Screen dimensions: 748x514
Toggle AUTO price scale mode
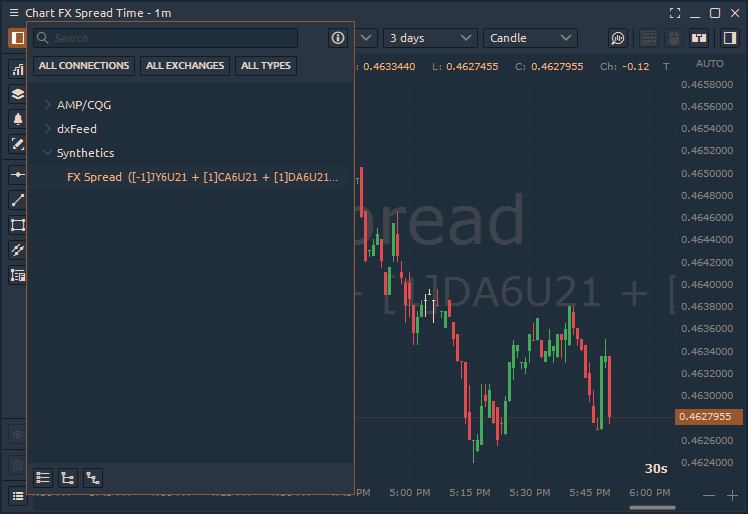click(709, 63)
